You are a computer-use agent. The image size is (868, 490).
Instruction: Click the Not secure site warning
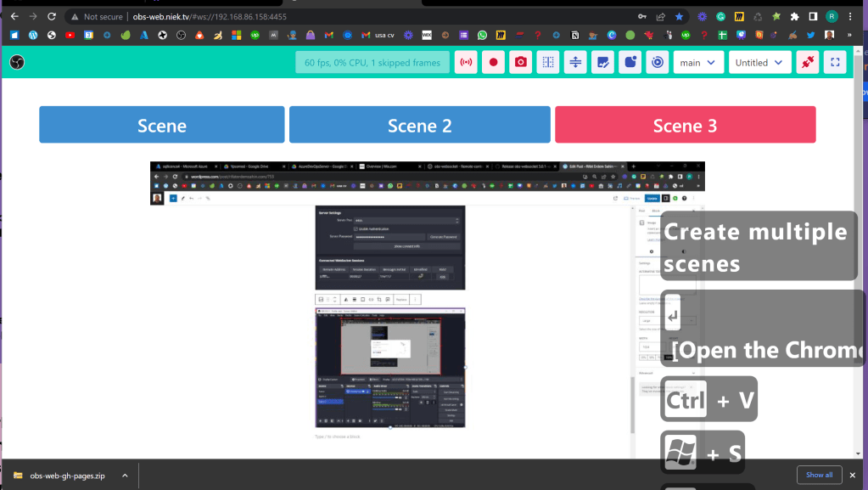pos(97,17)
